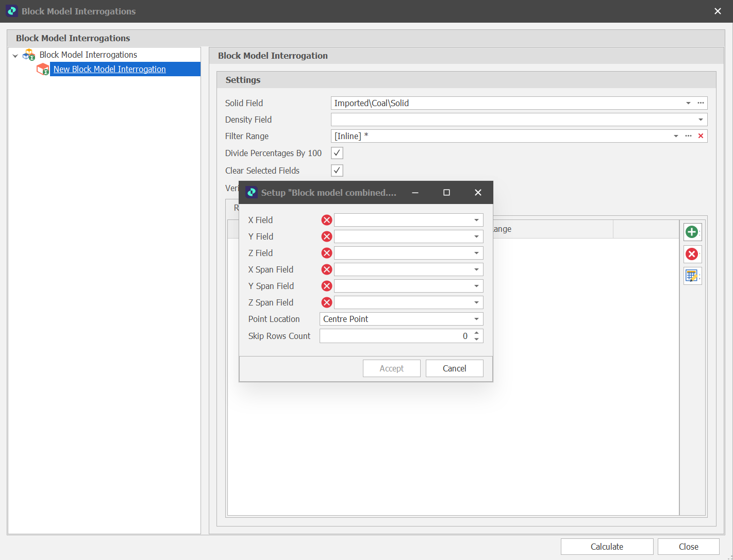Image resolution: width=733 pixels, height=560 pixels.
Task: Toggle Divide Percentages By 100 checkbox
Action: click(x=337, y=153)
